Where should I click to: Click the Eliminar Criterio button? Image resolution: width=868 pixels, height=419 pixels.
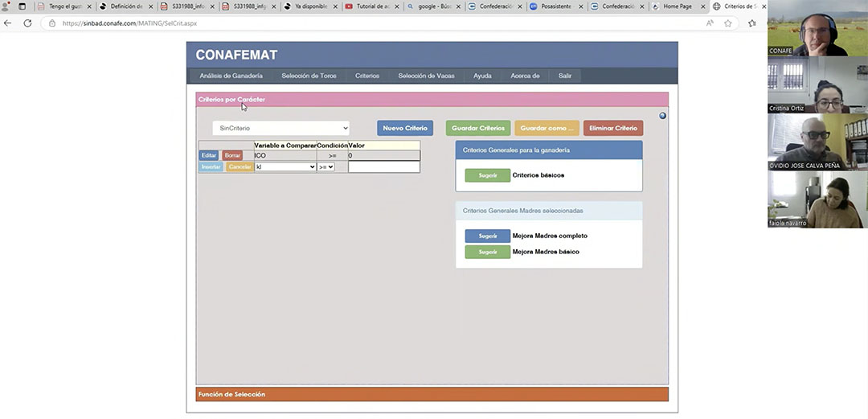tap(613, 128)
